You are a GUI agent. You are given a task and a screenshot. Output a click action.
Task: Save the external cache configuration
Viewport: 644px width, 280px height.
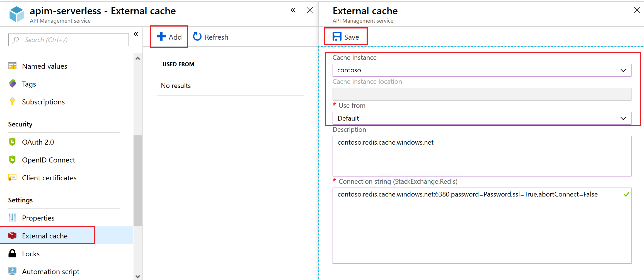(x=346, y=37)
